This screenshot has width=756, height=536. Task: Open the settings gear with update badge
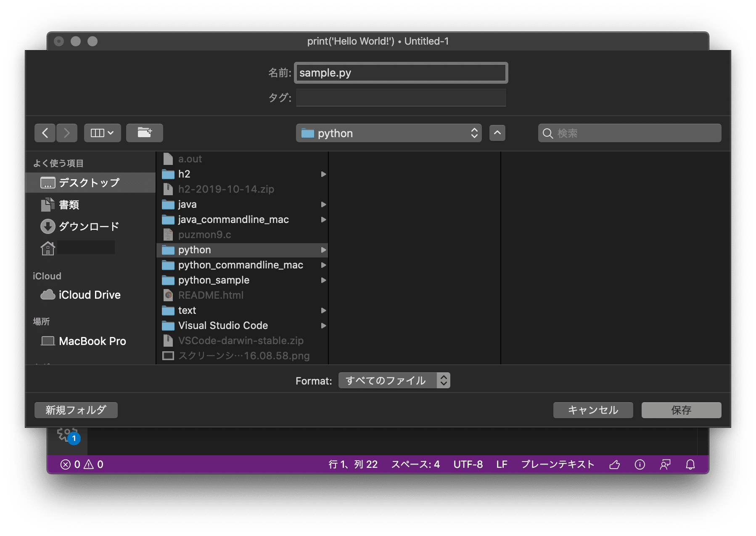tap(67, 435)
